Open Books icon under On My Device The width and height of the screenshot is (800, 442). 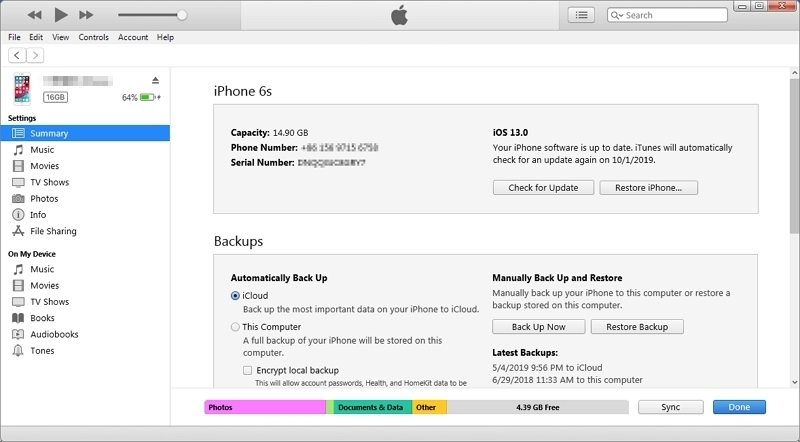[18, 318]
